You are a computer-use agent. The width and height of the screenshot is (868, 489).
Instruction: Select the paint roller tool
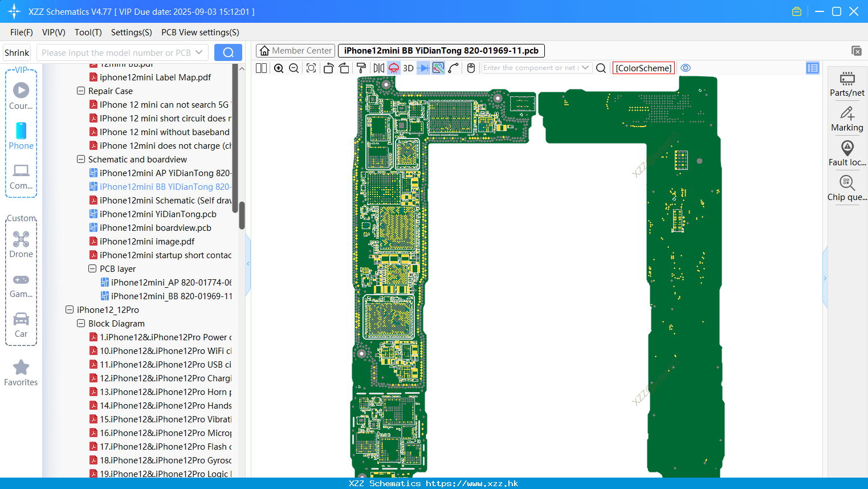(x=361, y=68)
